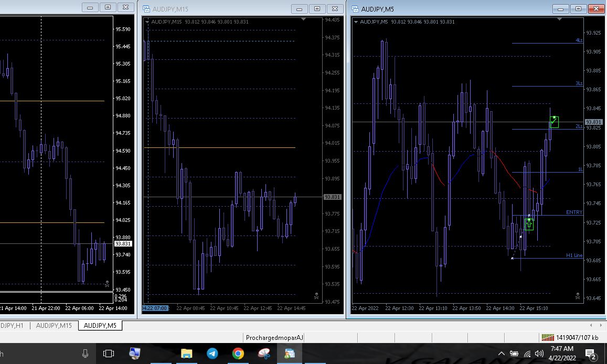The image size is (607, 364).
Task: Show hidden system tray icons chevron
Action: [x=501, y=354]
